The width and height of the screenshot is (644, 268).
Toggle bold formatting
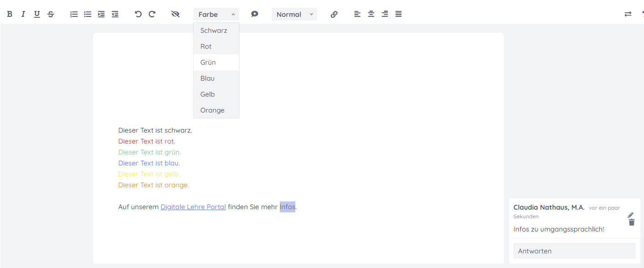[x=10, y=14]
